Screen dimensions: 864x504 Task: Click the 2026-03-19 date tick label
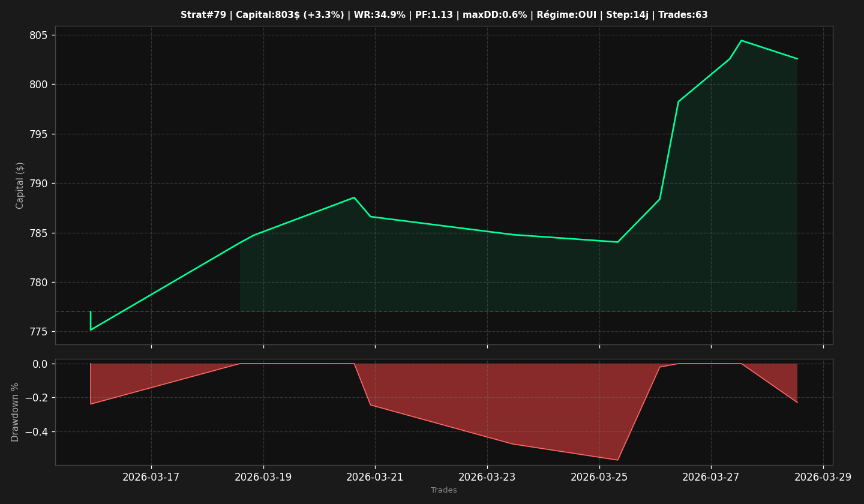[x=263, y=477]
